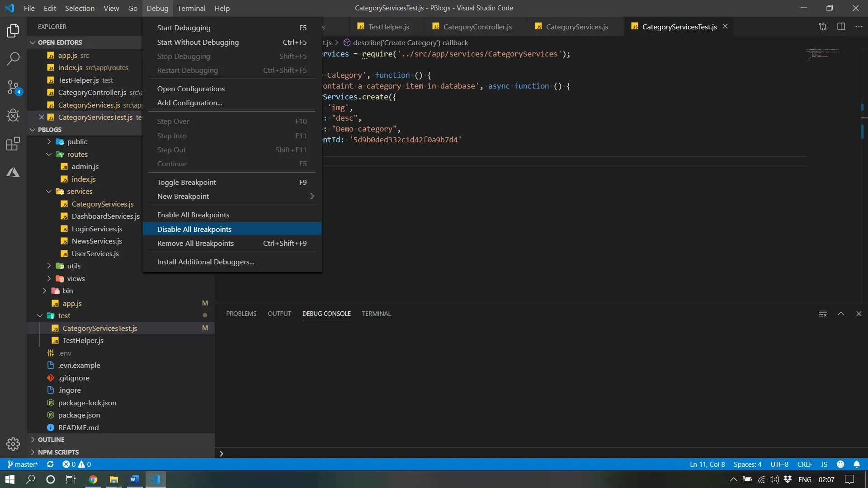Expand the public folder
Viewport: 868px width, 488px height.
tap(77, 142)
